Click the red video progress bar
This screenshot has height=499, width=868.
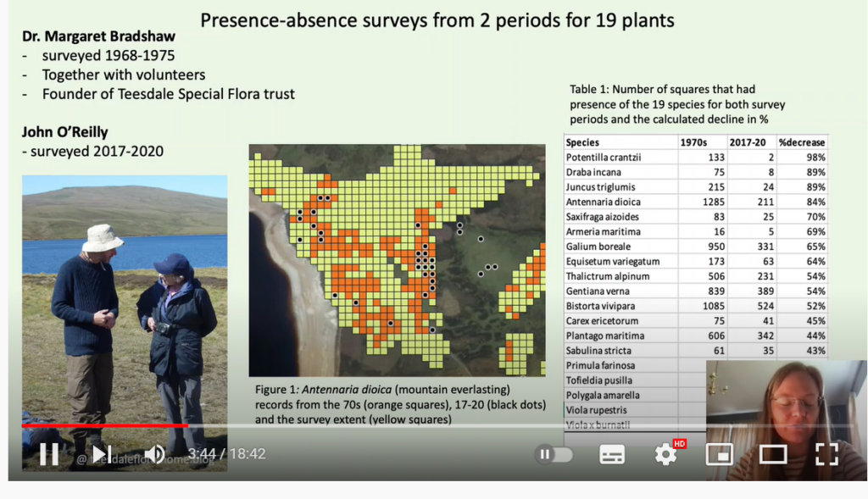coord(102,425)
